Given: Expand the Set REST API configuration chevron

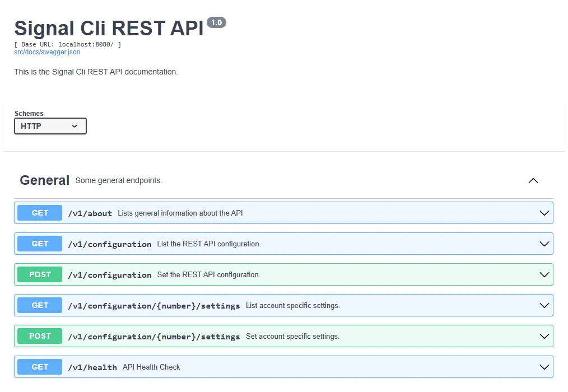Looking at the screenshot, I should coord(543,274).
